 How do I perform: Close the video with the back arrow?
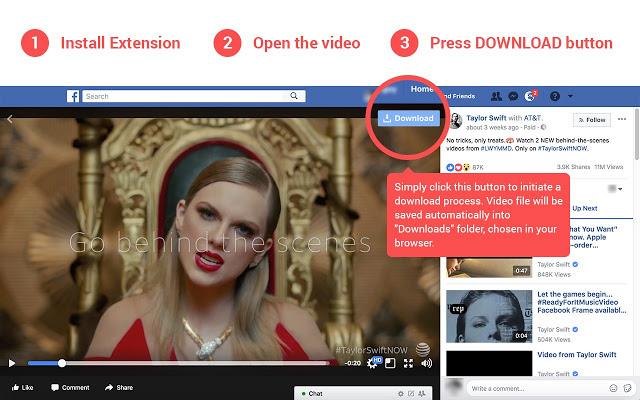[10, 119]
